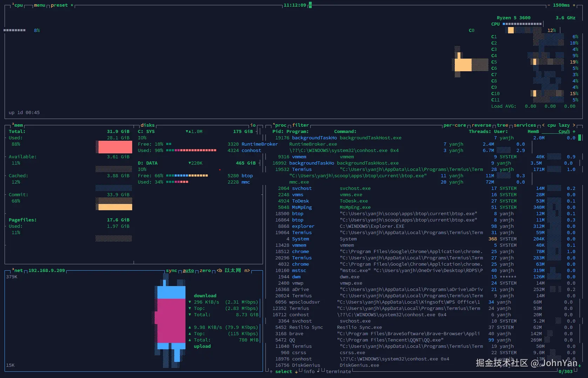Click the clock showing 11:12:09

[x=295, y=5]
